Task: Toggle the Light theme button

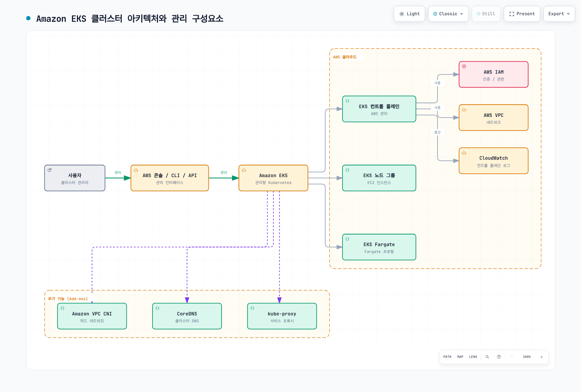Action: [409, 14]
